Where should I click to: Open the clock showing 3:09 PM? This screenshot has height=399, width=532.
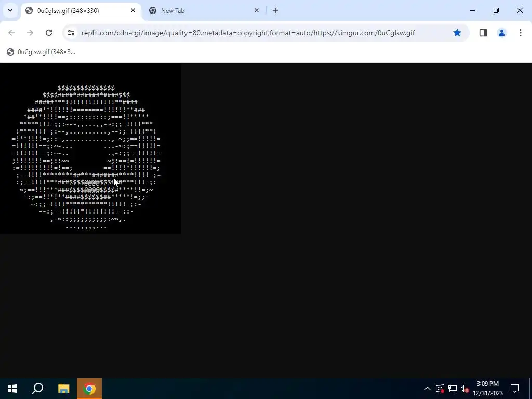pos(487,389)
